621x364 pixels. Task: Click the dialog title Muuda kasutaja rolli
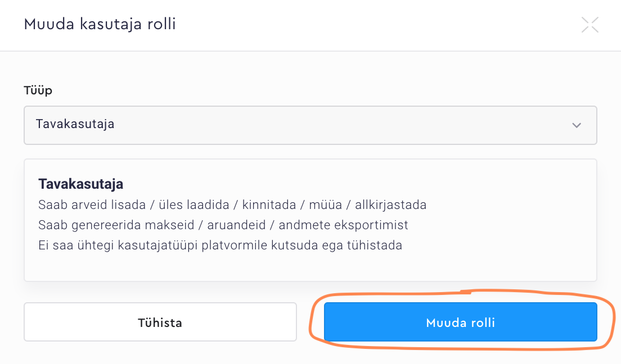pyautogui.click(x=100, y=25)
